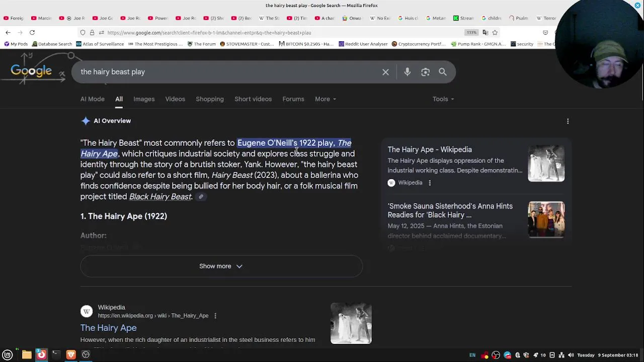The image size is (644, 362).
Task: Clear the search query with the X icon
Action: tap(385, 72)
